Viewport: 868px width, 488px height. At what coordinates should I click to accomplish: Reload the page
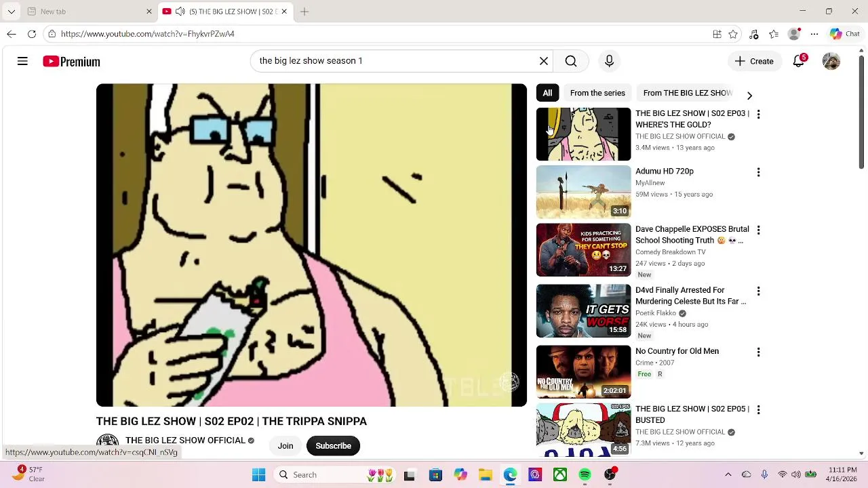32,34
